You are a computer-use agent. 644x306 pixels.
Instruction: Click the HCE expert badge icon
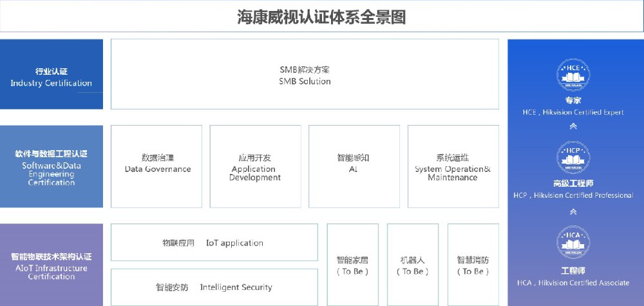573,75
